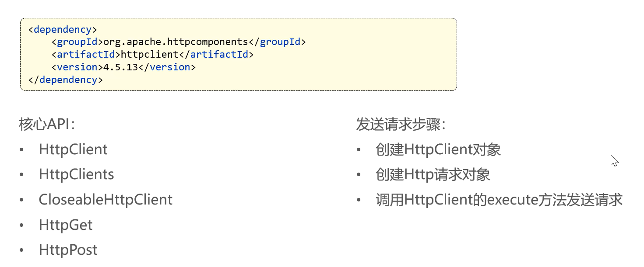644x267 pixels.
Task: Select the execute方法发送请求 step line
Action: click(x=499, y=200)
